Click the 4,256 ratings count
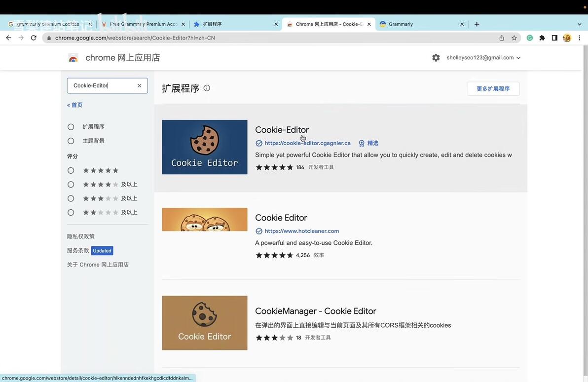Viewport: 588px width, 382px height. tap(302, 255)
